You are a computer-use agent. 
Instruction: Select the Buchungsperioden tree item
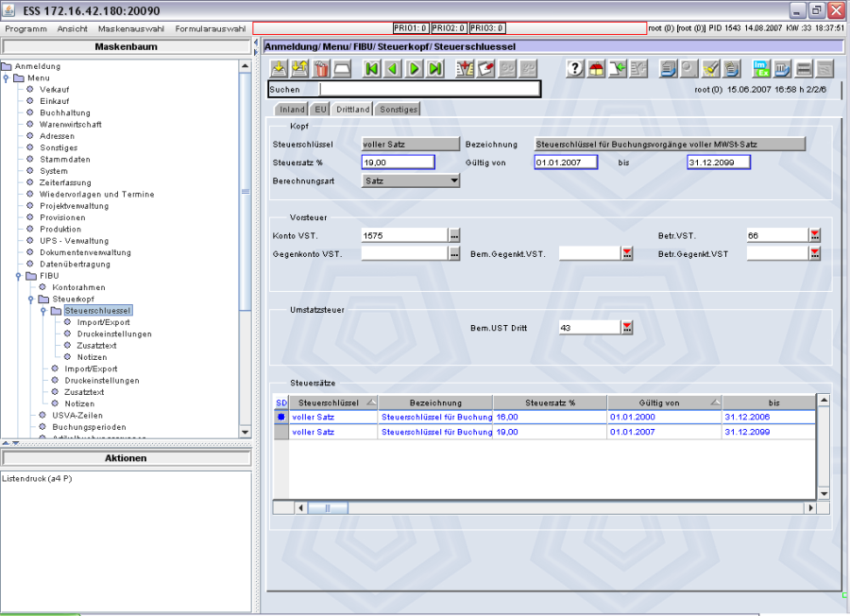point(89,427)
